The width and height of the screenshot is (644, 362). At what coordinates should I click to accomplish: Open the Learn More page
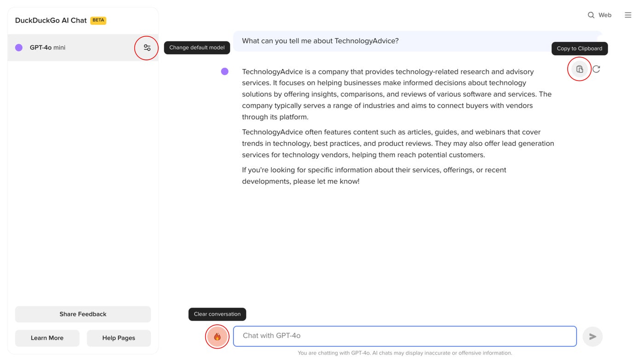tap(47, 338)
